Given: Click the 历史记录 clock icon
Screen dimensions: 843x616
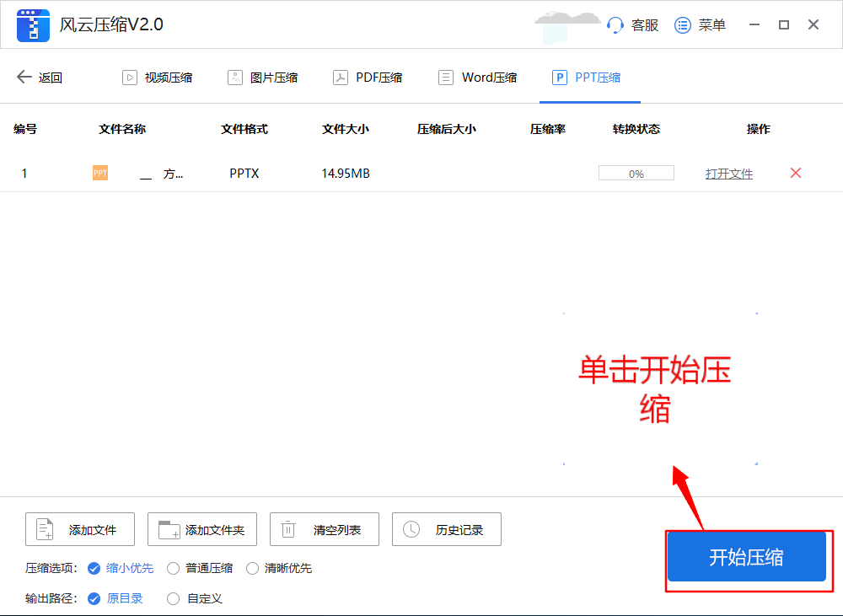Looking at the screenshot, I should 412,529.
